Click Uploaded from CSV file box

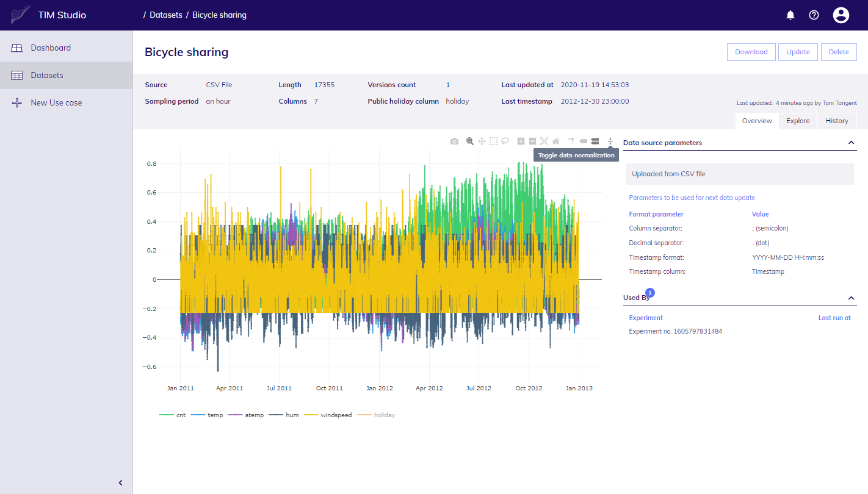point(740,174)
